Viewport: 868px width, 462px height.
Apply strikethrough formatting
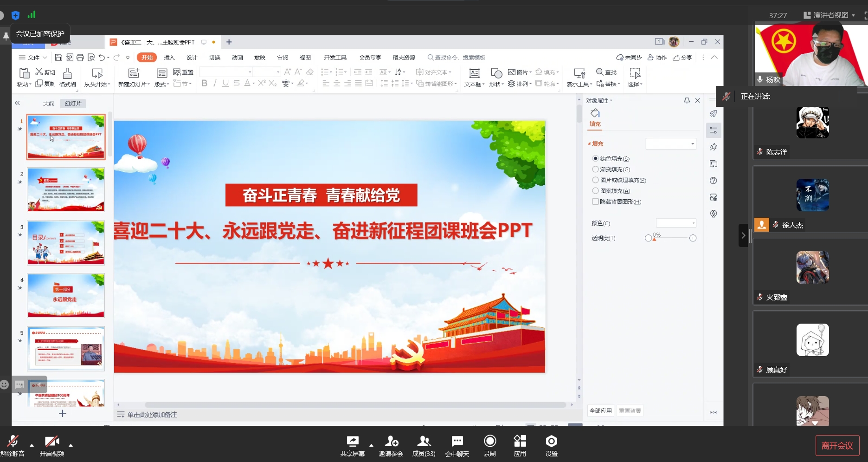(x=237, y=83)
